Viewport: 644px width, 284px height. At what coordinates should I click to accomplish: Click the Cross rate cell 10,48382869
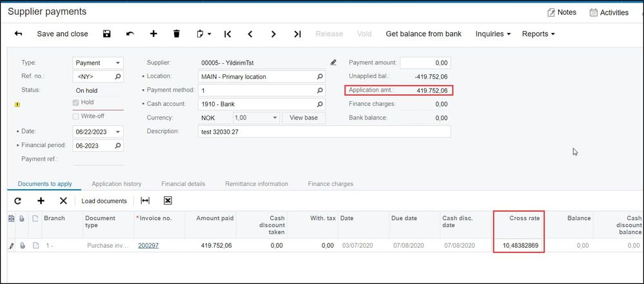coord(519,246)
